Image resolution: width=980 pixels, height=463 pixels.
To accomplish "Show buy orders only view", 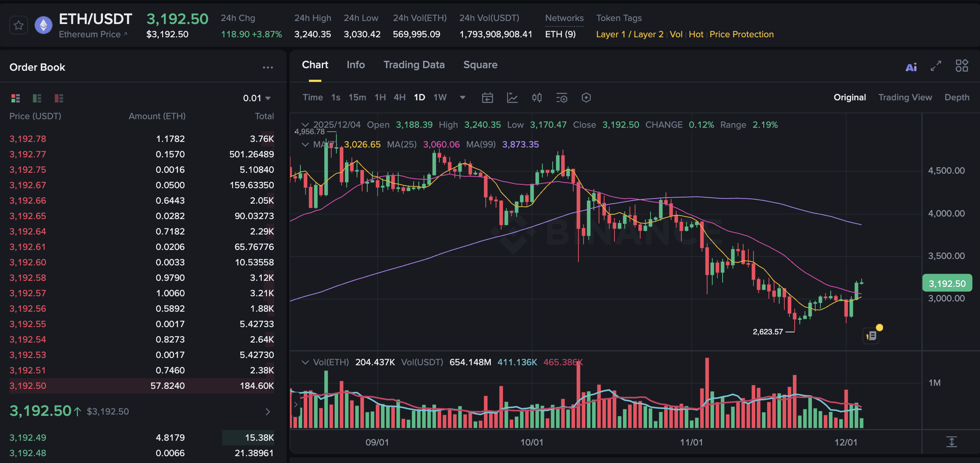I will coord(37,98).
